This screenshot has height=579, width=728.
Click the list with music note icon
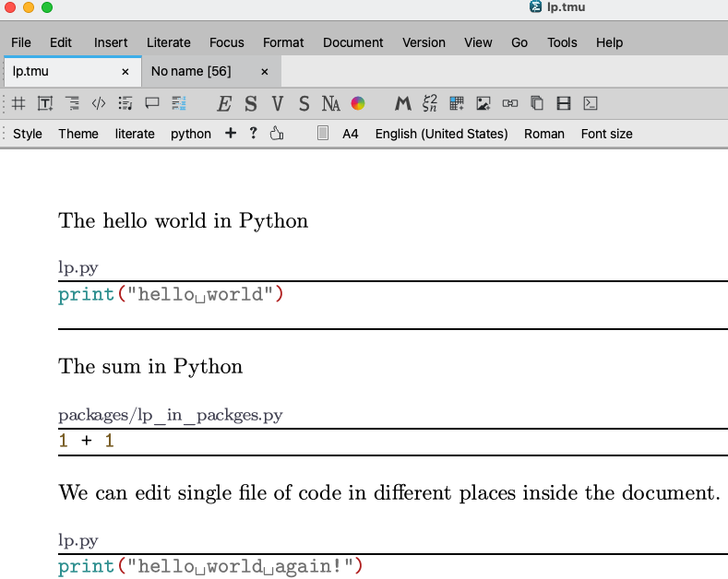pyautogui.click(x=125, y=103)
